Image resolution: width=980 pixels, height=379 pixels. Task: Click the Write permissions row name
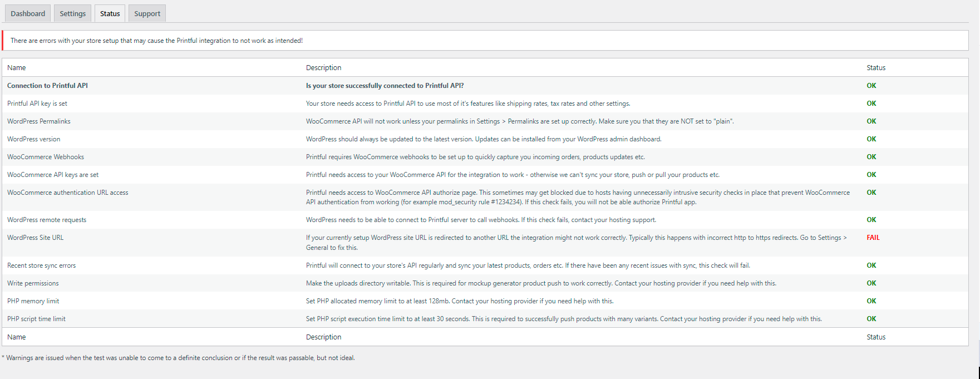pyautogui.click(x=33, y=283)
